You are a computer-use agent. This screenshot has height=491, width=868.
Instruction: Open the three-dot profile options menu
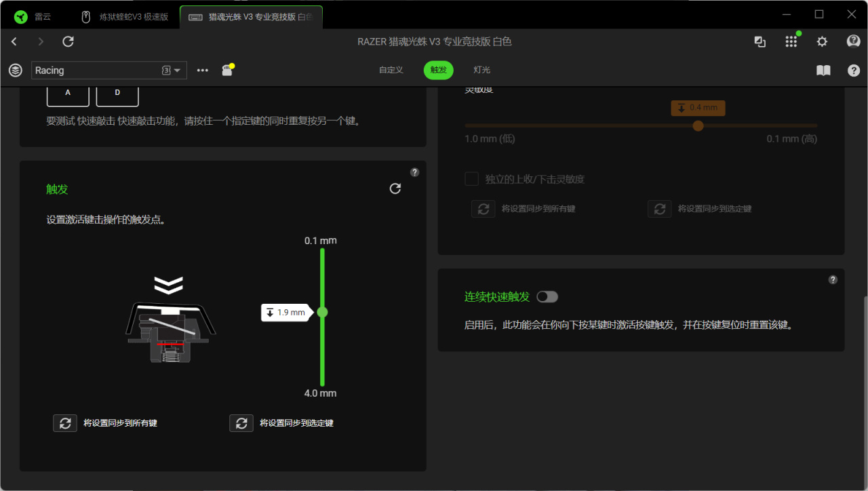point(202,70)
